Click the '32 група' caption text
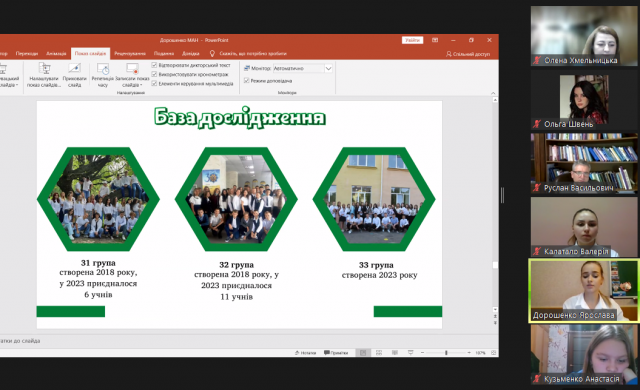640x390 pixels. pyautogui.click(x=236, y=265)
